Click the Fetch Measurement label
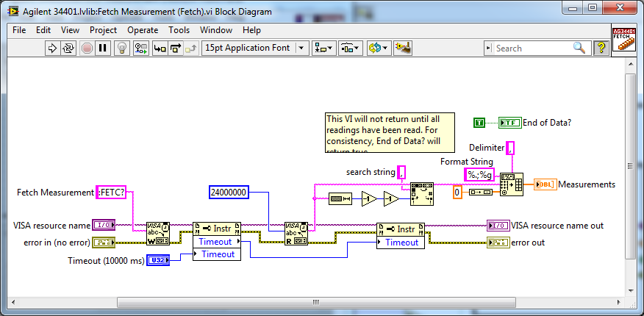Viewport: 644px width, 316px height. [55, 192]
